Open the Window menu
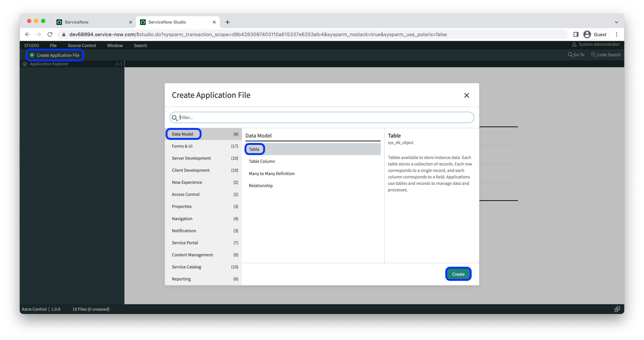This screenshot has width=644, height=340. [x=115, y=45]
